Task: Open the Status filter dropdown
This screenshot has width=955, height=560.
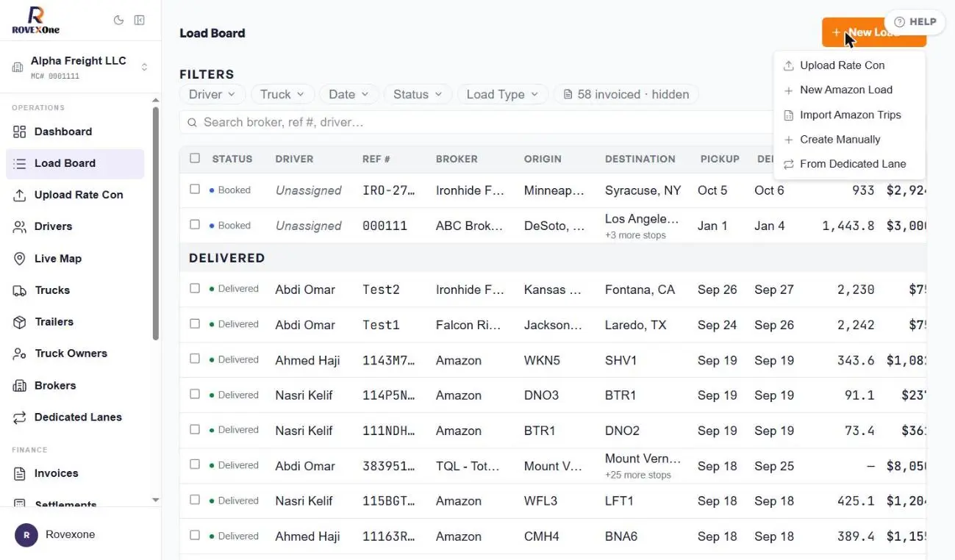Action: pos(418,94)
